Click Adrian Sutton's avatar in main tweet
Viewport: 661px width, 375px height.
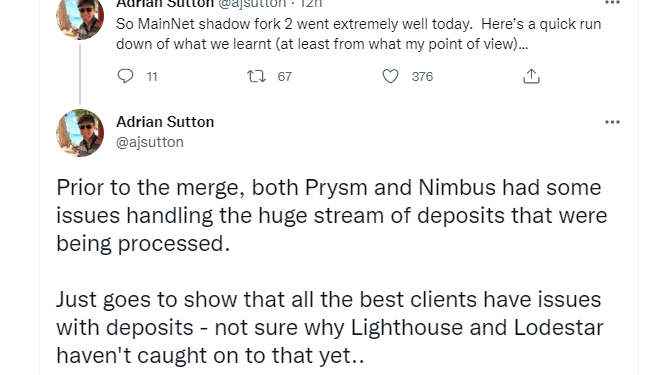(80, 133)
